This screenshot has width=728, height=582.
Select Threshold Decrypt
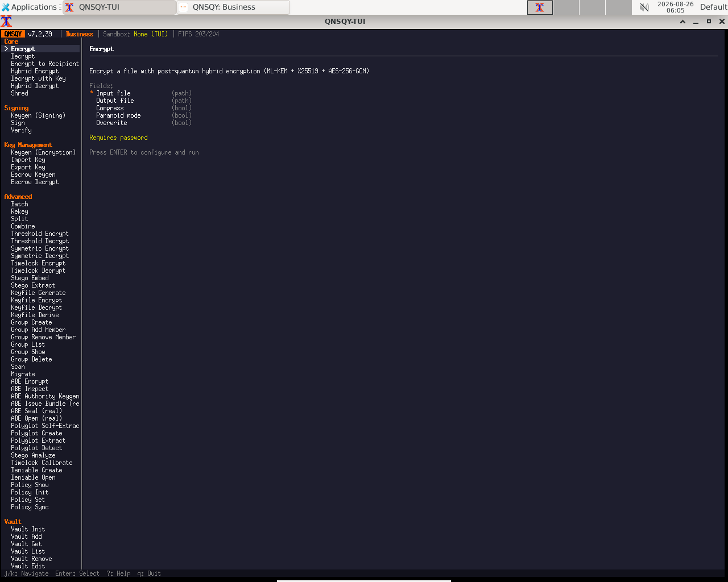pos(40,241)
